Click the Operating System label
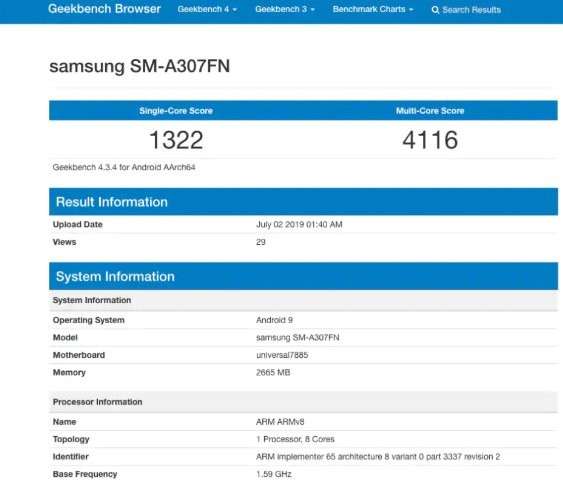 pyautogui.click(x=89, y=320)
